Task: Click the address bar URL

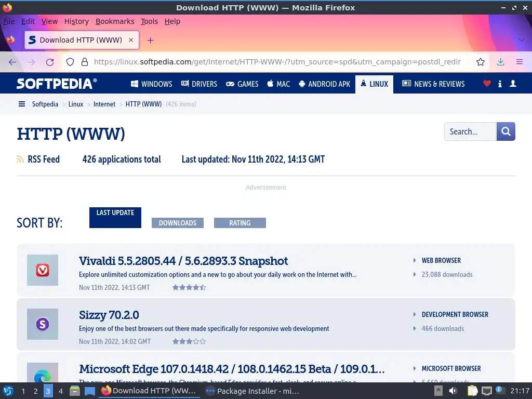Action: [277, 62]
